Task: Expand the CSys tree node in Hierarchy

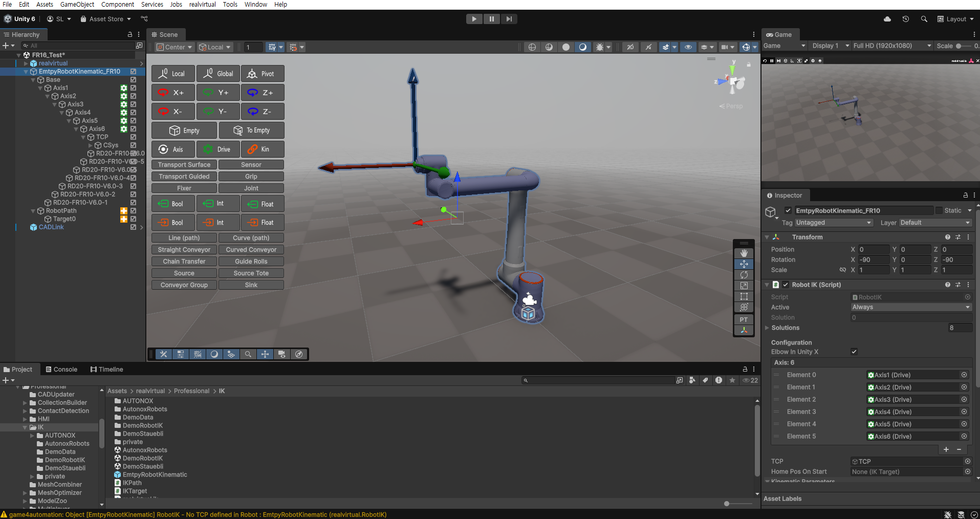Action: (x=91, y=145)
